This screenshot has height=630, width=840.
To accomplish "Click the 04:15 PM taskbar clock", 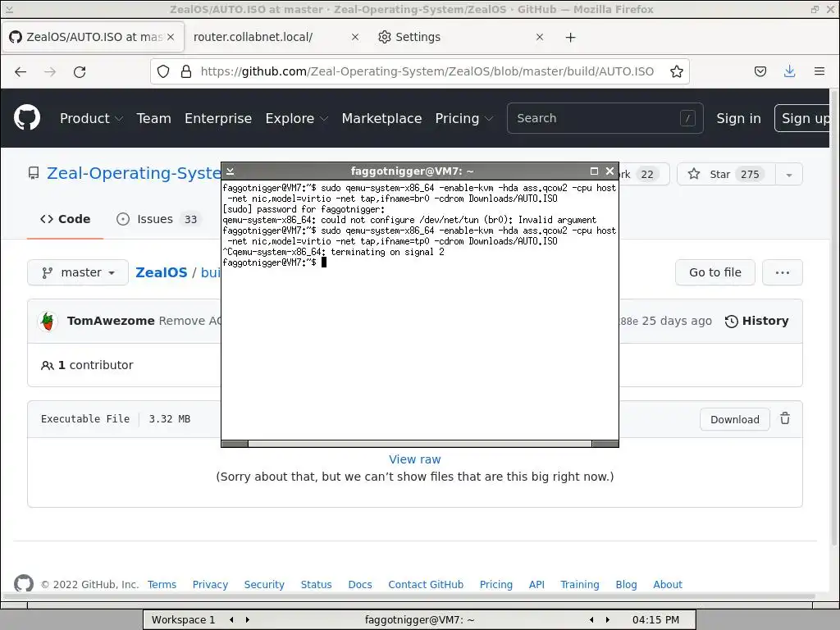I will (x=655, y=620).
